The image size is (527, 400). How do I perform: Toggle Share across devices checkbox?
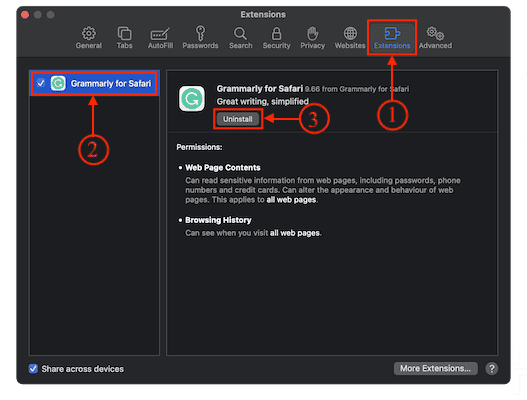coord(33,369)
